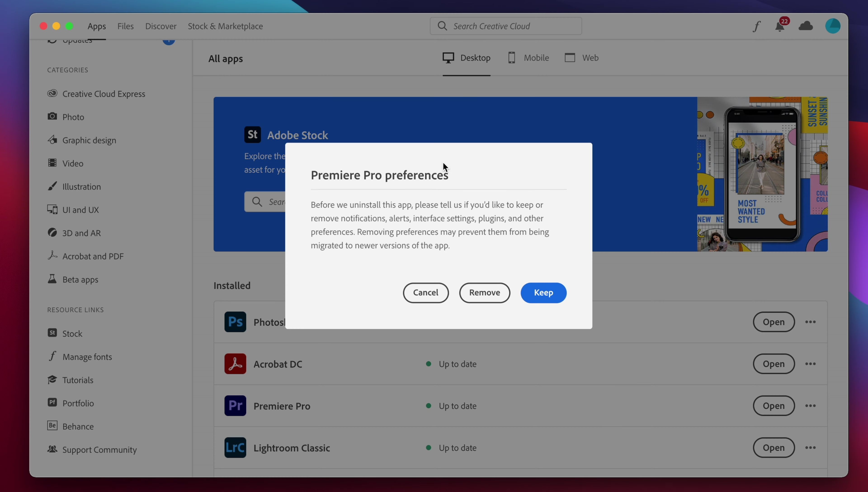Viewport: 868px width, 492px height.
Task: Open more options for Photoshop row
Action: pyautogui.click(x=810, y=322)
